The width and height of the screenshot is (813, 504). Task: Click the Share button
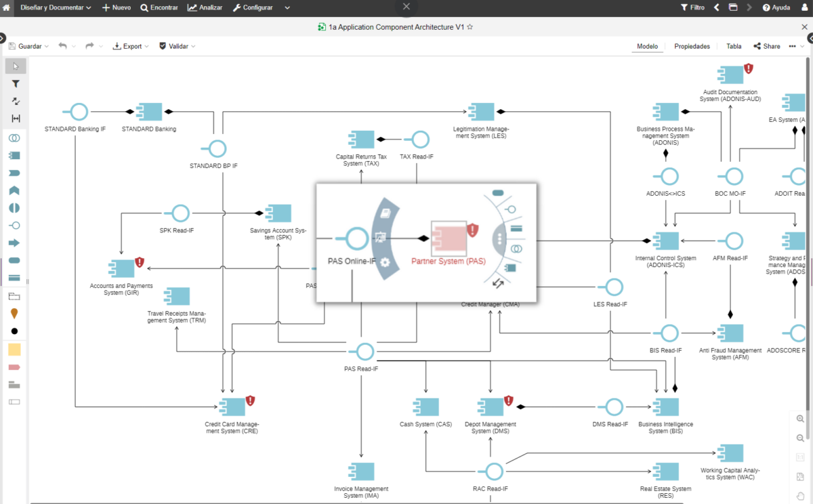tap(766, 46)
